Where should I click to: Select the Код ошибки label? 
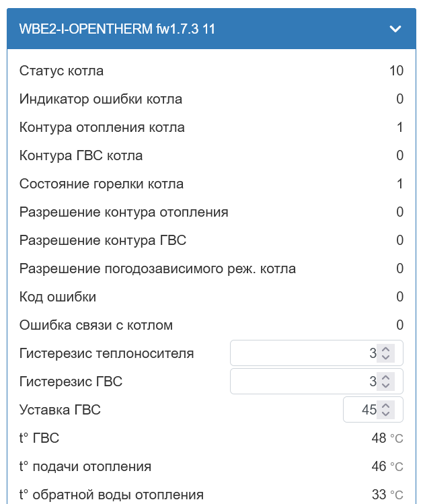tap(58, 297)
